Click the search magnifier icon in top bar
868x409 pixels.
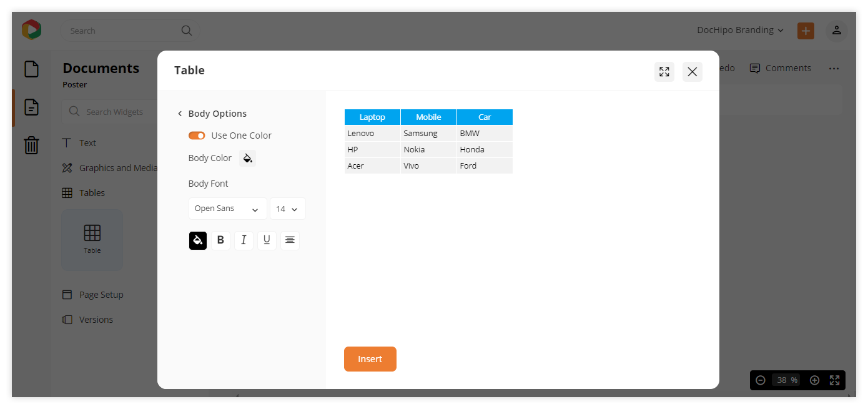(x=186, y=31)
